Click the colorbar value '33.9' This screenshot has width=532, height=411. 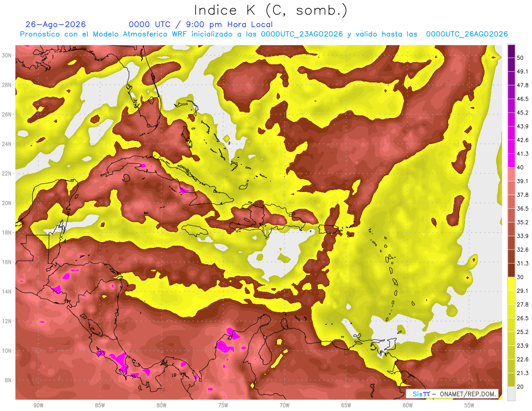point(523,236)
